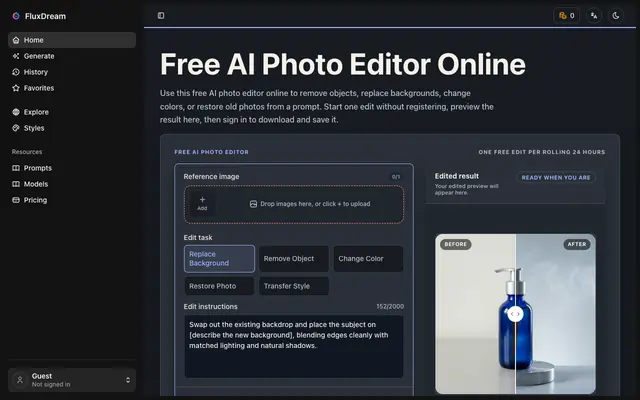The height and width of the screenshot is (400, 640).
Task: Click ONE FREE EDIT PER ROLLING 24 HOURS text
Action: [542, 152]
